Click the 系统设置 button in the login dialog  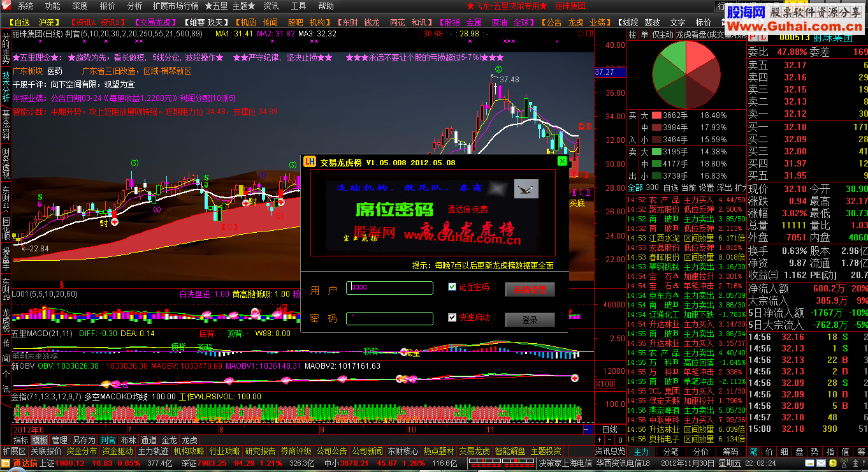tap(530, 289)
